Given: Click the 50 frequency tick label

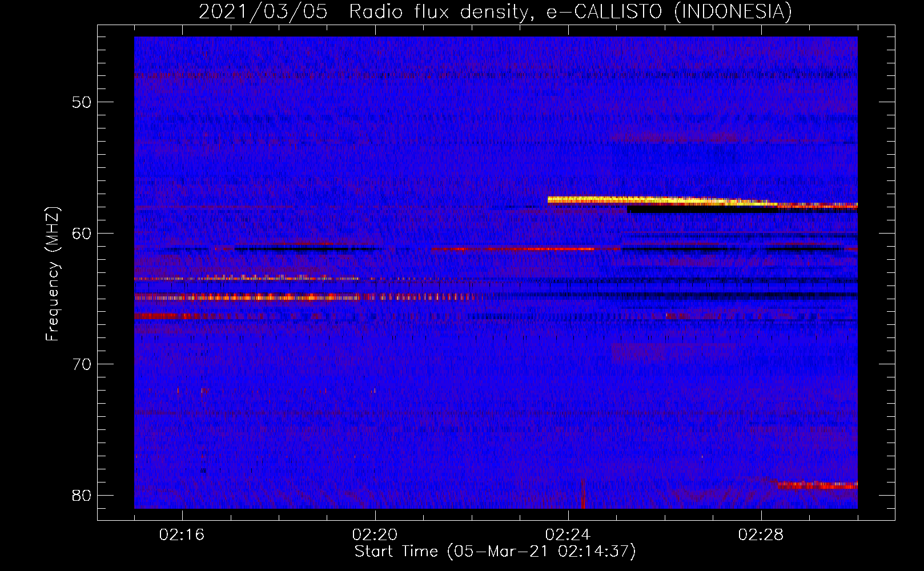Looking at the screenshot, I should point(82,102).
